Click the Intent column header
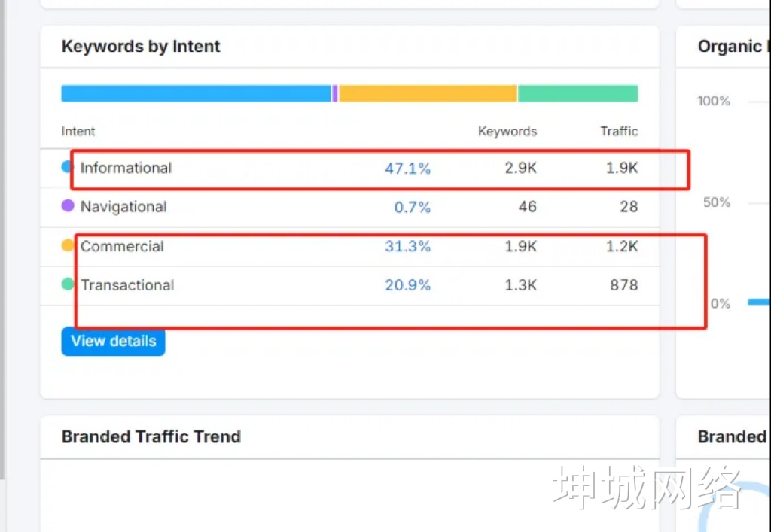771x532 pixels. pyautogui.click(x=78, y=132)
